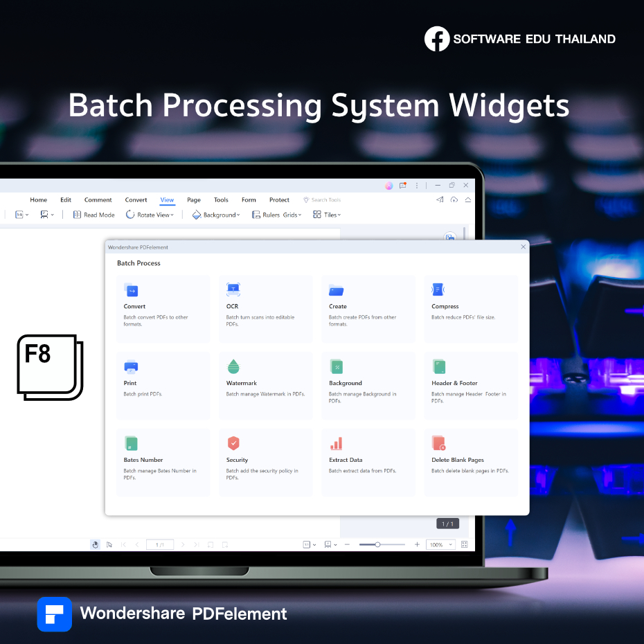644x644 pixels.
Task: Close the Batch Process dialog
Action: (524, 247)
